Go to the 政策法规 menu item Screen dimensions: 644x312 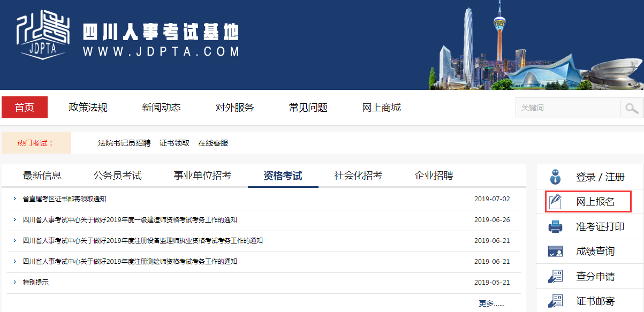click(x=87, y=108)
